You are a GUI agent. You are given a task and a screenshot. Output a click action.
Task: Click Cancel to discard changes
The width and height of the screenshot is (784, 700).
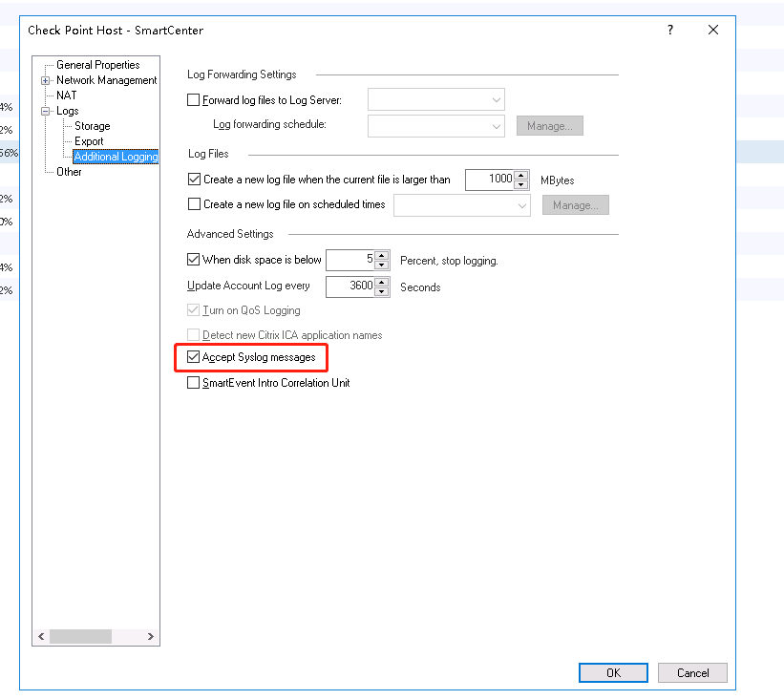[692, 672]
